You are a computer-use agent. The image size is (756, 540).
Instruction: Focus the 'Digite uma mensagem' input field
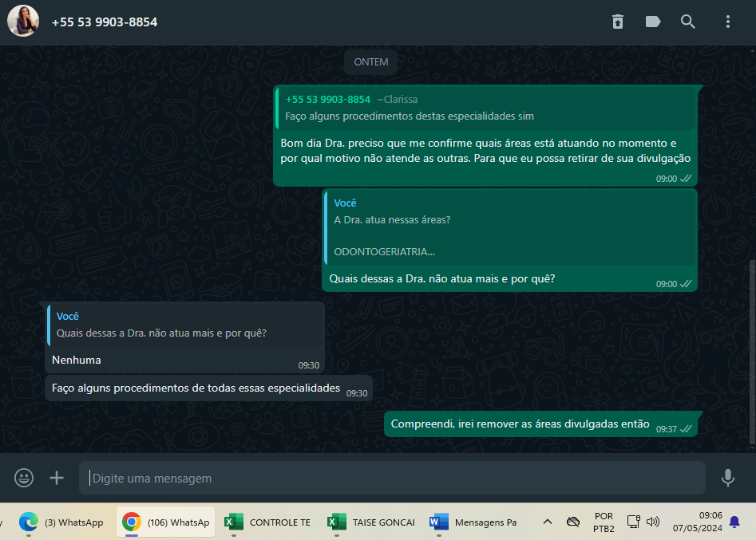pos(392,478)
